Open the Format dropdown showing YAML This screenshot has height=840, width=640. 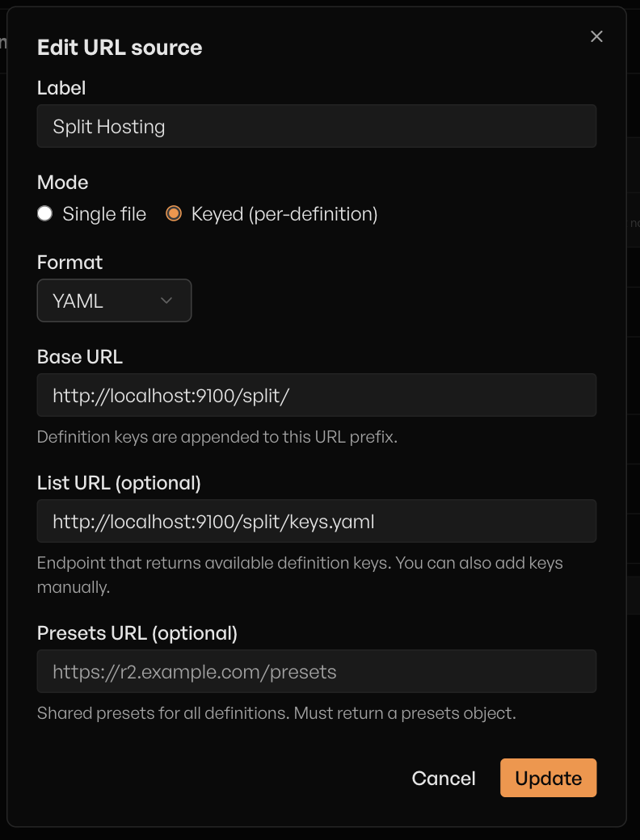114,300
